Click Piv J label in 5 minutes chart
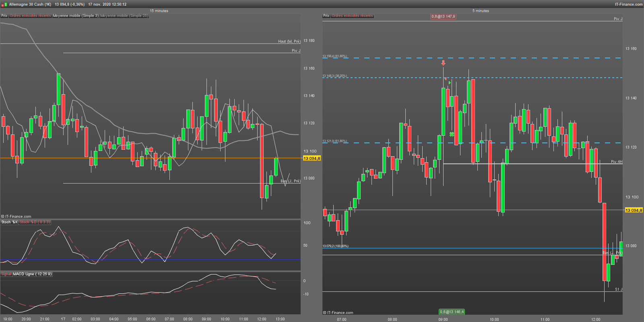 (618, 19)
